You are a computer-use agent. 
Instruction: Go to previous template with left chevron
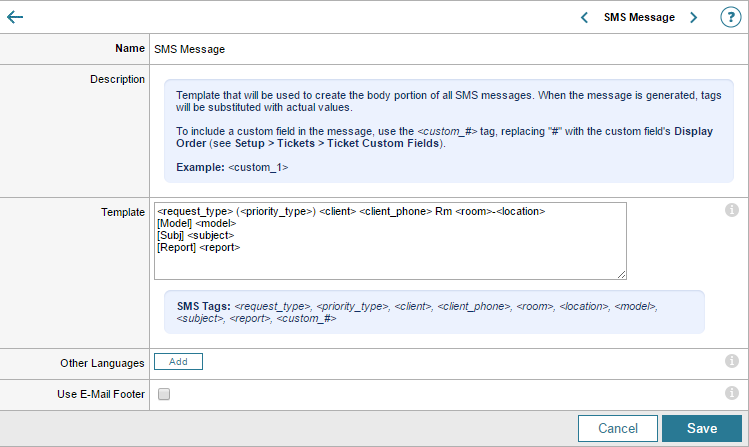(584, 17)
